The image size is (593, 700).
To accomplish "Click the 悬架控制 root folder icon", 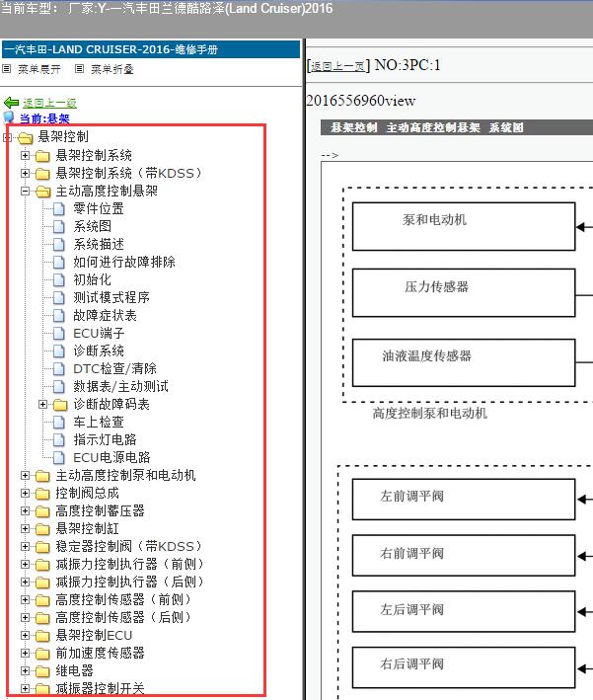I will [26, 138].
